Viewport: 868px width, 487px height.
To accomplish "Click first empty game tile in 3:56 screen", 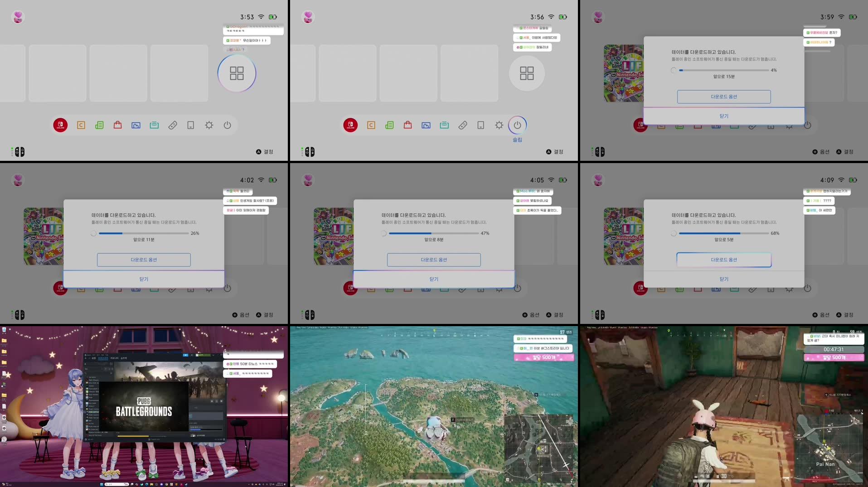I will (x=347, y=73).
